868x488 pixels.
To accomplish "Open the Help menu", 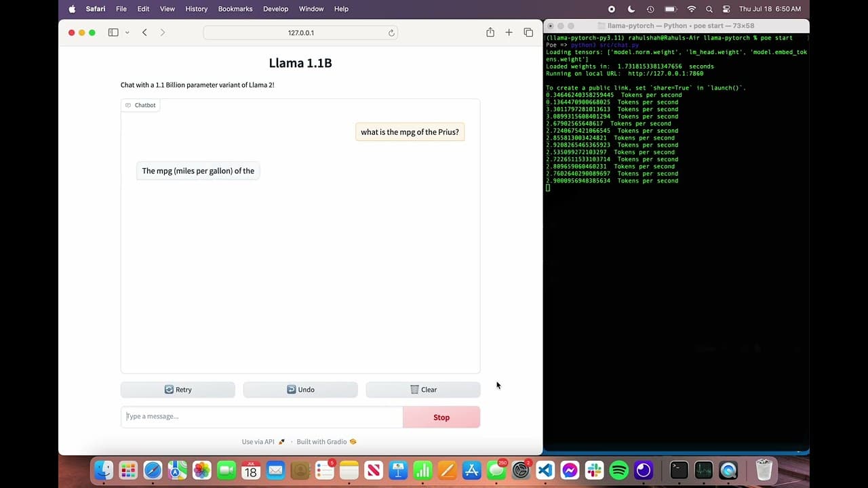I will coord(341,9).
